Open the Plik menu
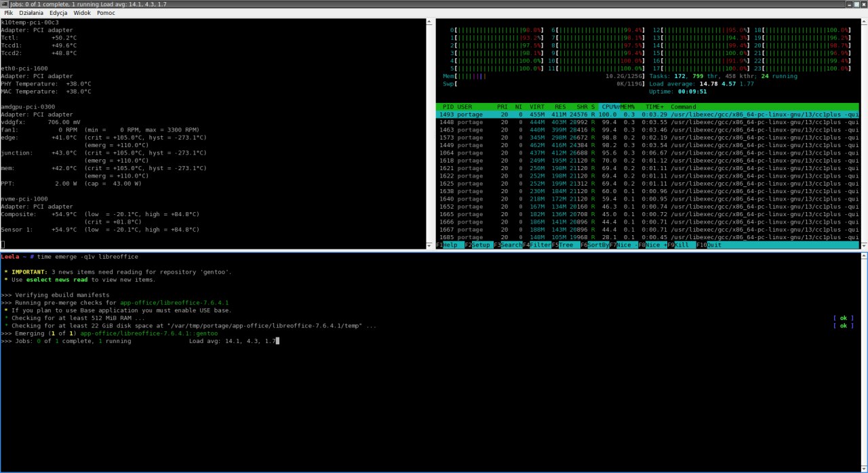Screen dimensions: 868x473 (x=8, y=12)
